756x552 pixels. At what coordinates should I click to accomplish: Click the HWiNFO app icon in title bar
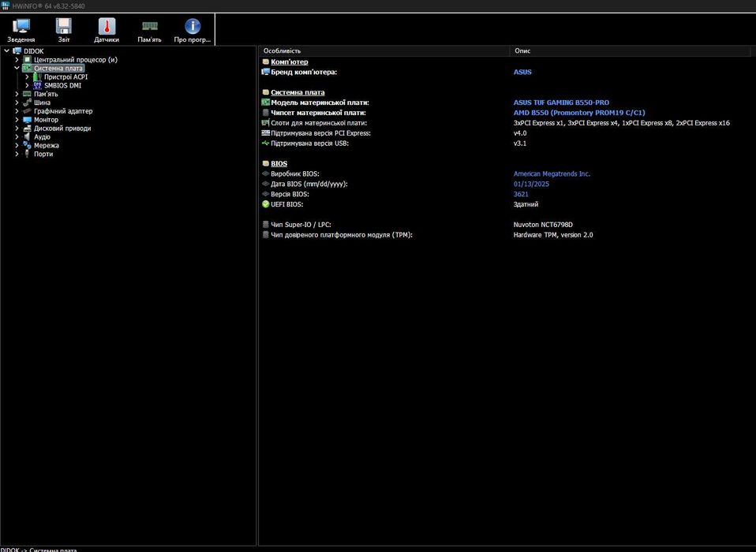6,6
